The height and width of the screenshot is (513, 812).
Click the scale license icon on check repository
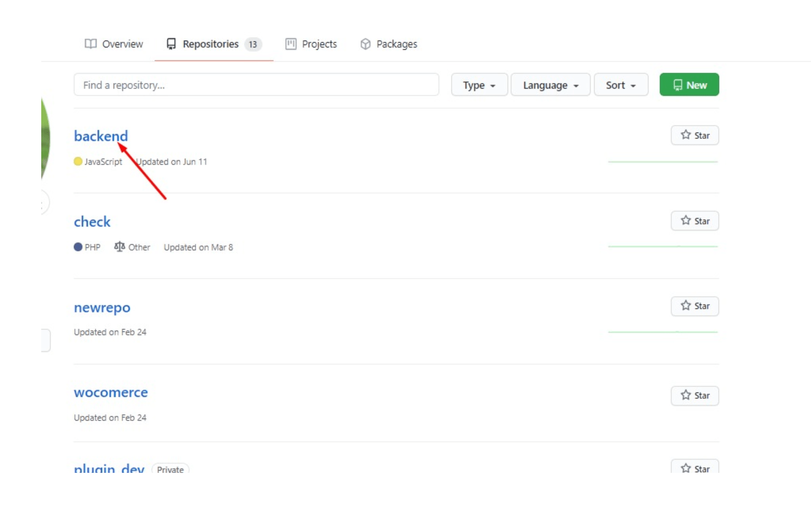tap(118, 246)
